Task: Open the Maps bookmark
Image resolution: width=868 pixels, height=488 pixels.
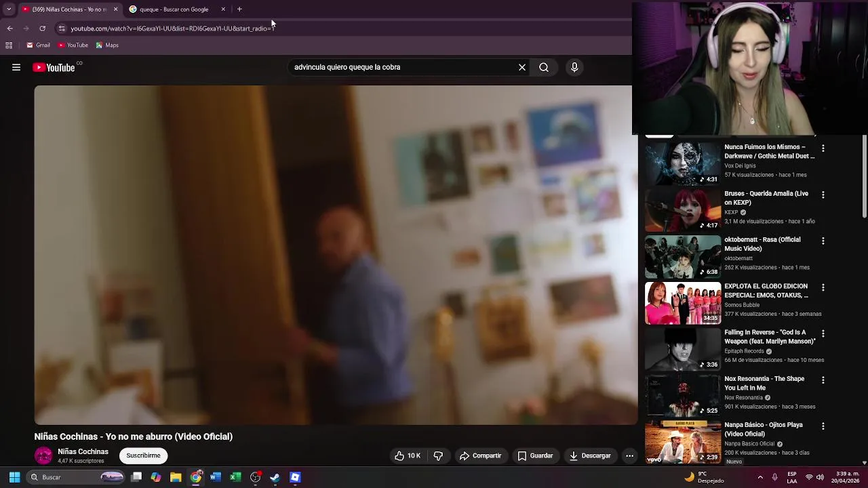Action: (107, 45)
